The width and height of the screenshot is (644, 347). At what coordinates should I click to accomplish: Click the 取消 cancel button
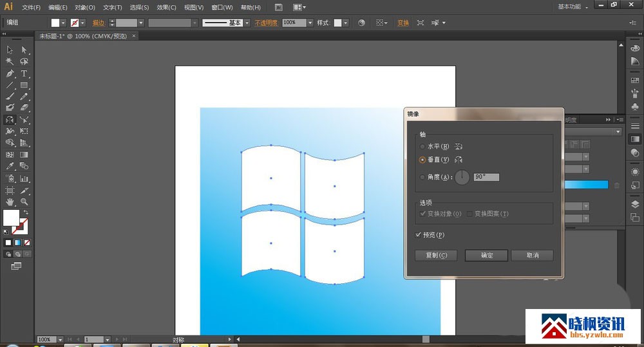(x=533, y=256)
